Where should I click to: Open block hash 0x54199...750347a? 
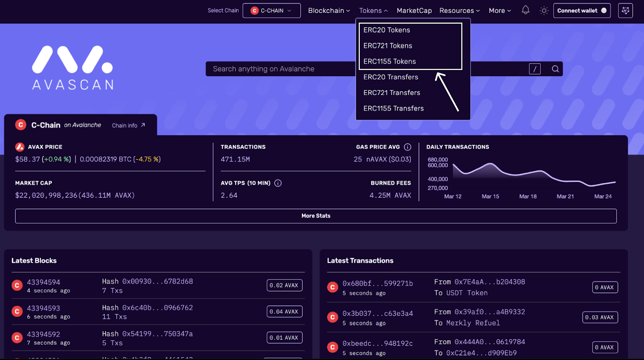(157, 334)
